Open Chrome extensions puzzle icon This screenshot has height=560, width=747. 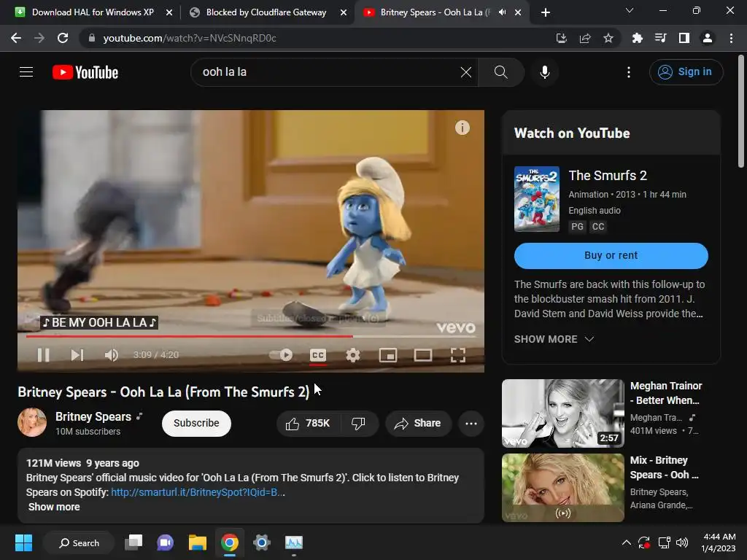(637, 38)
